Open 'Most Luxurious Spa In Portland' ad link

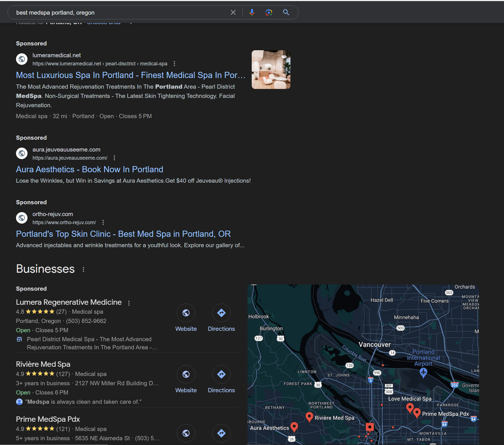coord(131,75)
